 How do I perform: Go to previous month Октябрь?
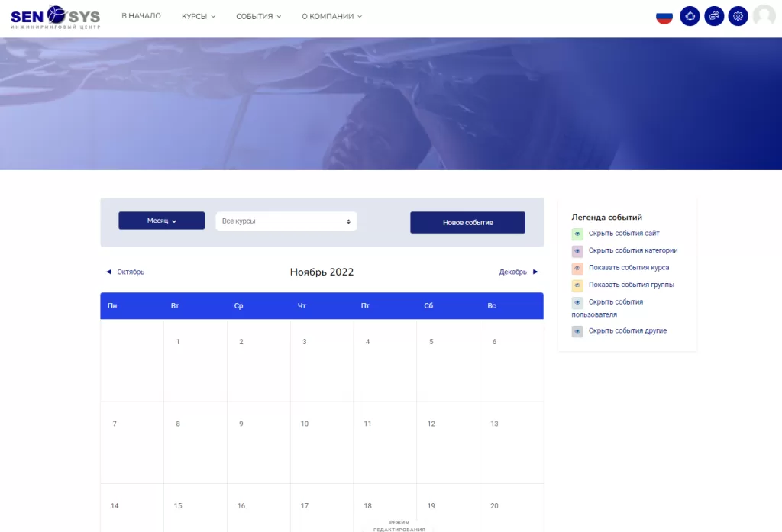tap(131, 272)
